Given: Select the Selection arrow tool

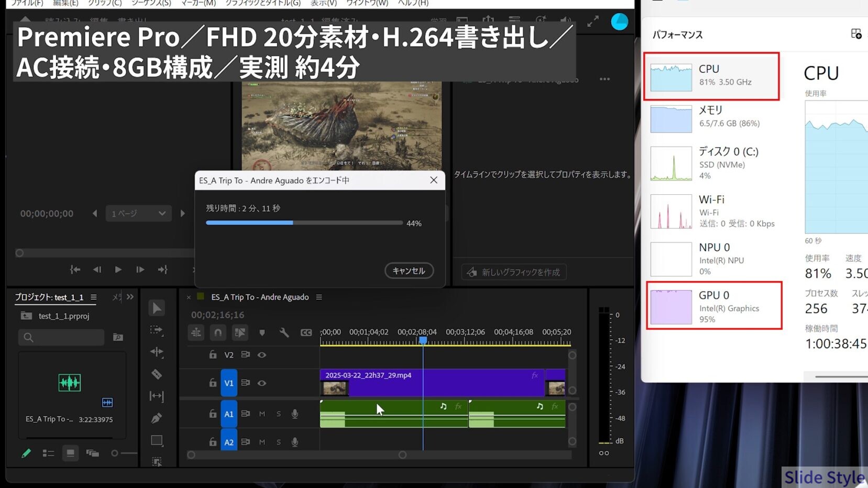Looking at the screenshot, I should [157, 308].
